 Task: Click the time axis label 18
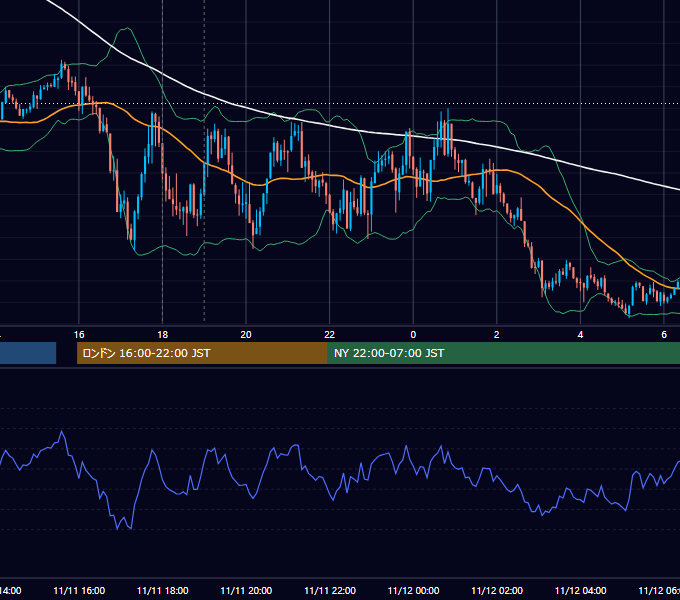click(163, 335)
